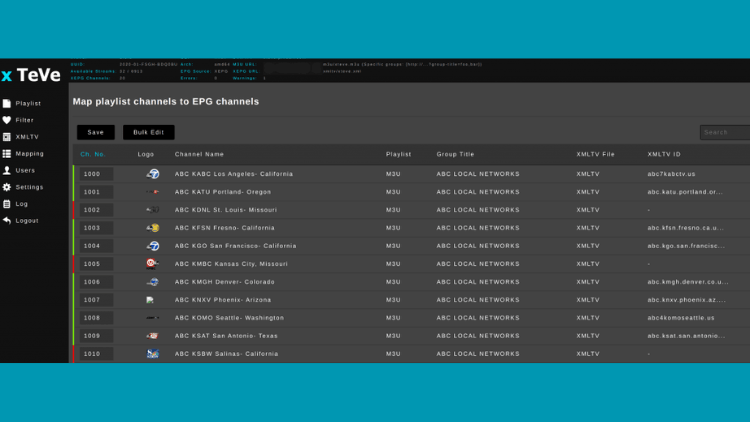The width and height of the screenshot is (750, 422).
Task: Open the Users menu item
Action: [x=25, y=170]
